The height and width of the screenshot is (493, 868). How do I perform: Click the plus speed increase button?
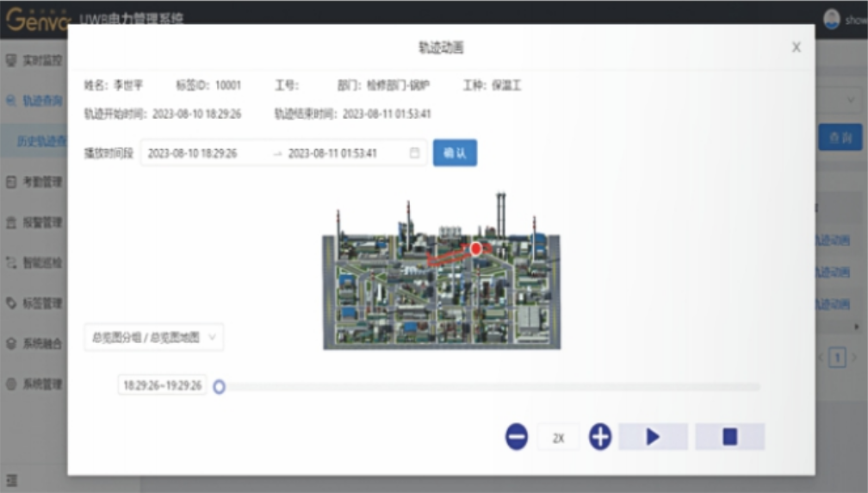coord(600,436)
